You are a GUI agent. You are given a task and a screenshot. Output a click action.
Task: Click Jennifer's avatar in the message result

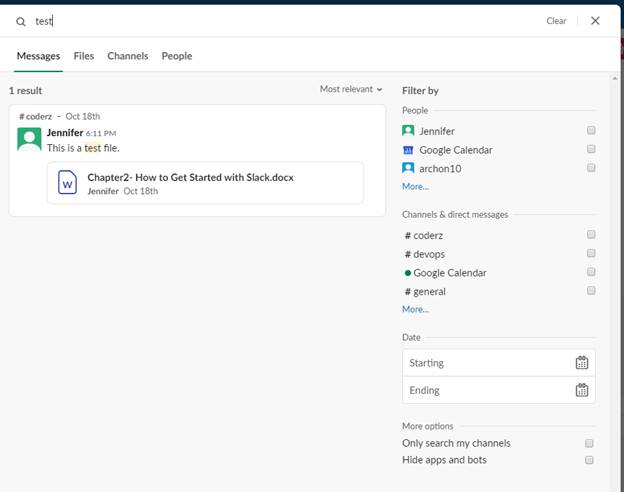pyautogui.click(x=29, y=139)
